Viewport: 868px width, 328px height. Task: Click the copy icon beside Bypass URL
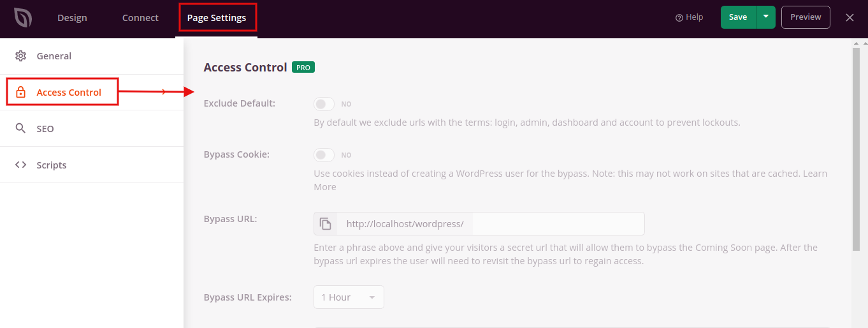[x=326, y=224]
